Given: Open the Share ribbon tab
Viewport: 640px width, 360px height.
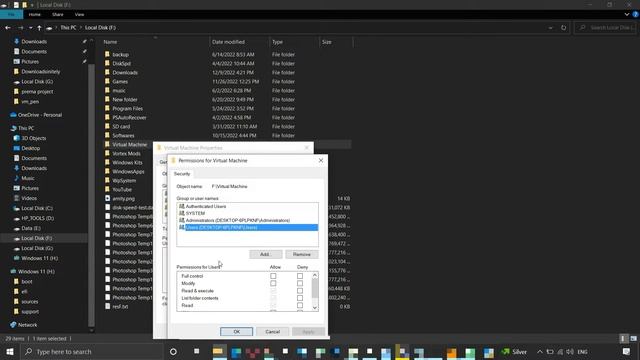Looking at the screenshot, I should click(58, 14).
